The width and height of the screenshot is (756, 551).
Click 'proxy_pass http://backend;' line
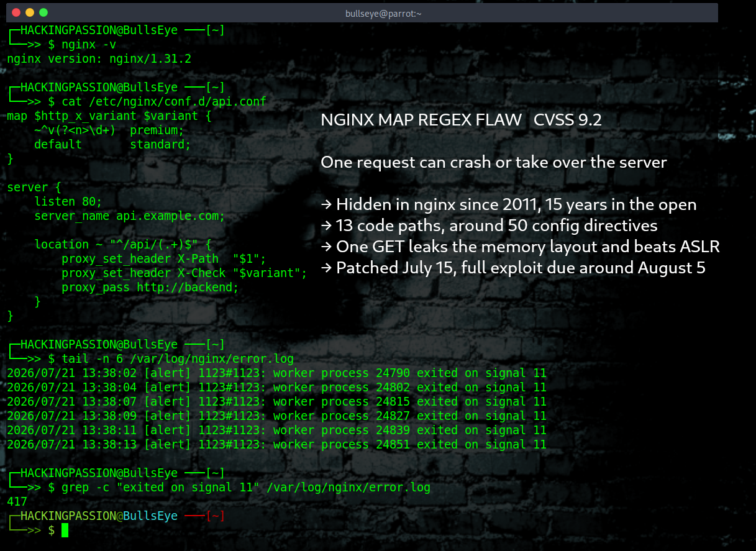150,288
